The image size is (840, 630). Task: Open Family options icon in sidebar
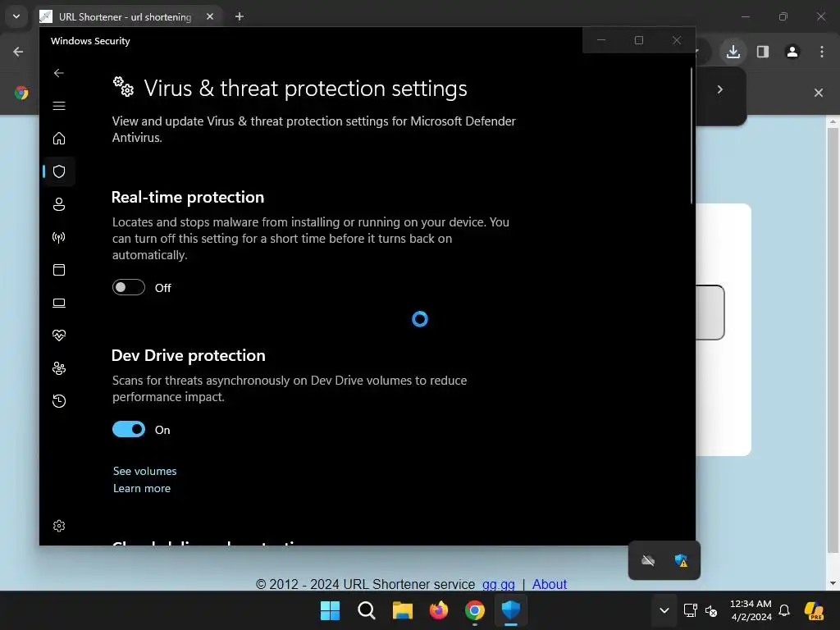[59, 368]
